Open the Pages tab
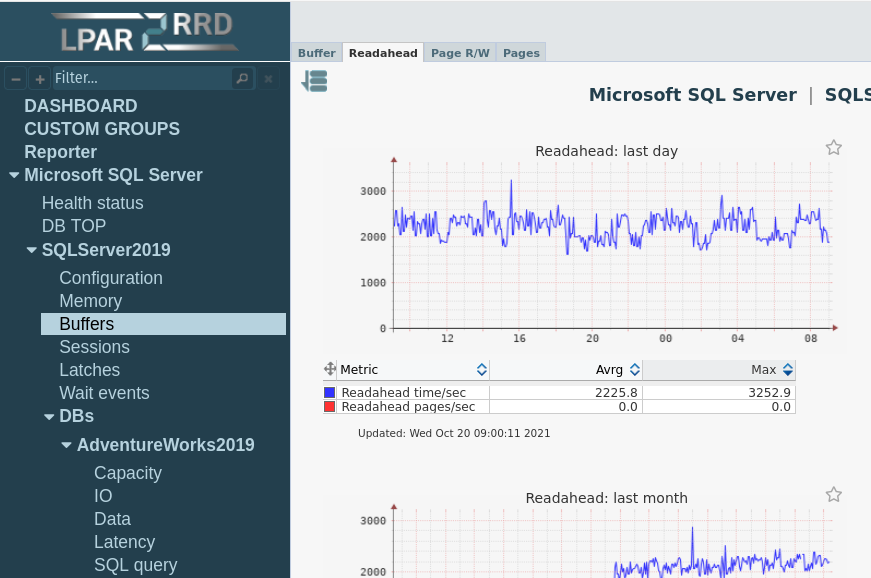The height and width of the screenshot is (578, 871). (521, 53)
